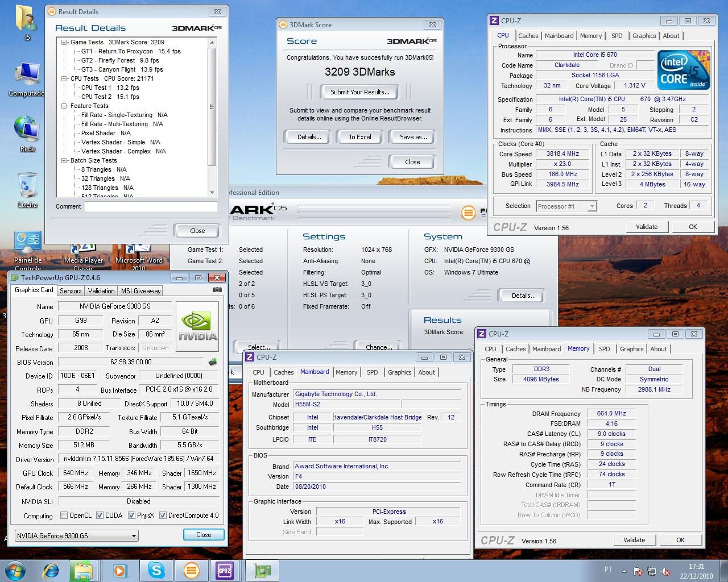This screenshot has height=582, width=728.
Task: Collapse the Game Tests tree node
Action: [64, 42]
